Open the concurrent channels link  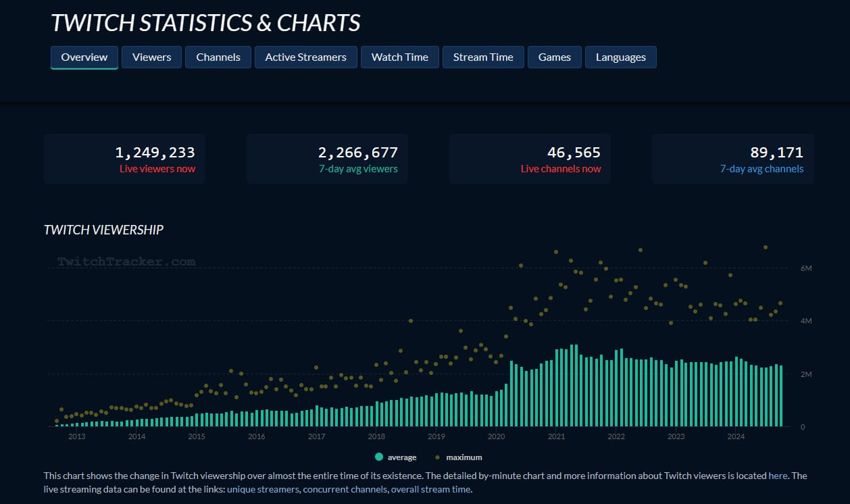[346, 489]
